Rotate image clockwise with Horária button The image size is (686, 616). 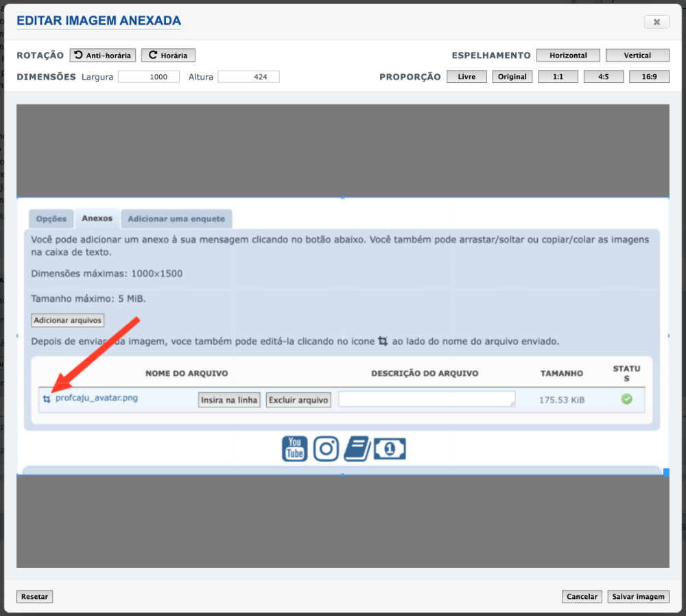(x=168, y=56)
